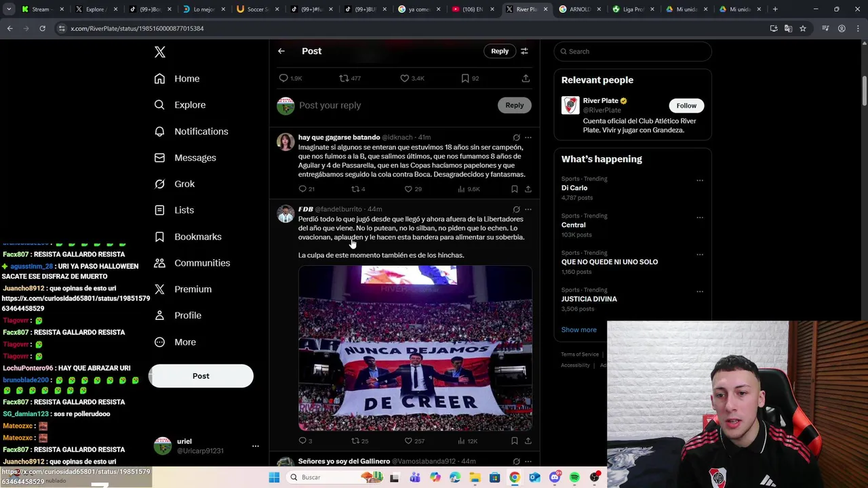Open more options on FDB's reply
The height and width of the screenshot is (488, 868).
tap(528, 209)
